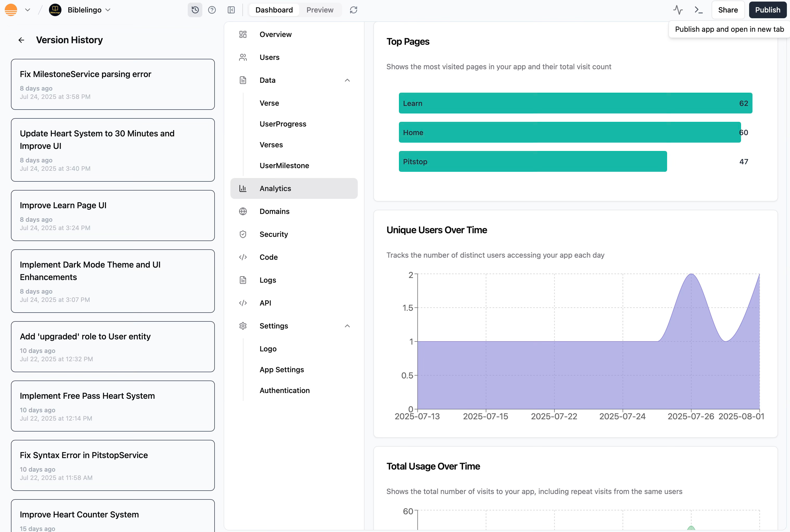
Task: Select UserMilestone under Data
Action: point(284,166)
